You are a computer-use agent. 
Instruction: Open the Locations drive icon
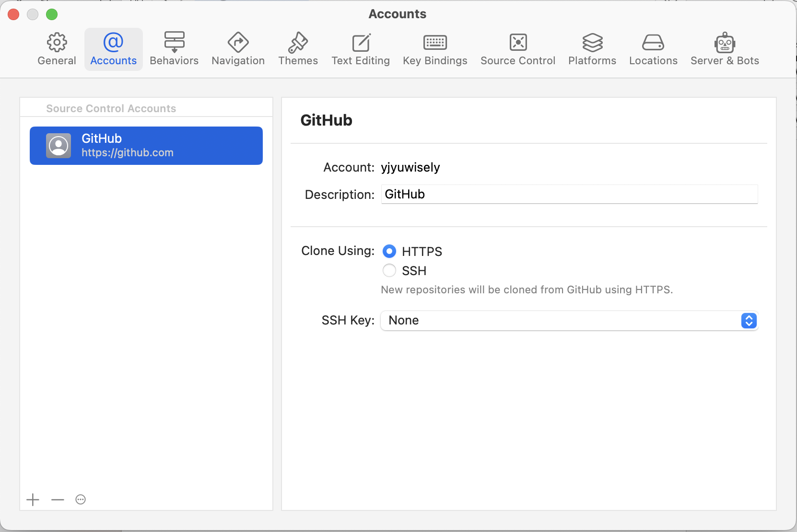point(653,43)
